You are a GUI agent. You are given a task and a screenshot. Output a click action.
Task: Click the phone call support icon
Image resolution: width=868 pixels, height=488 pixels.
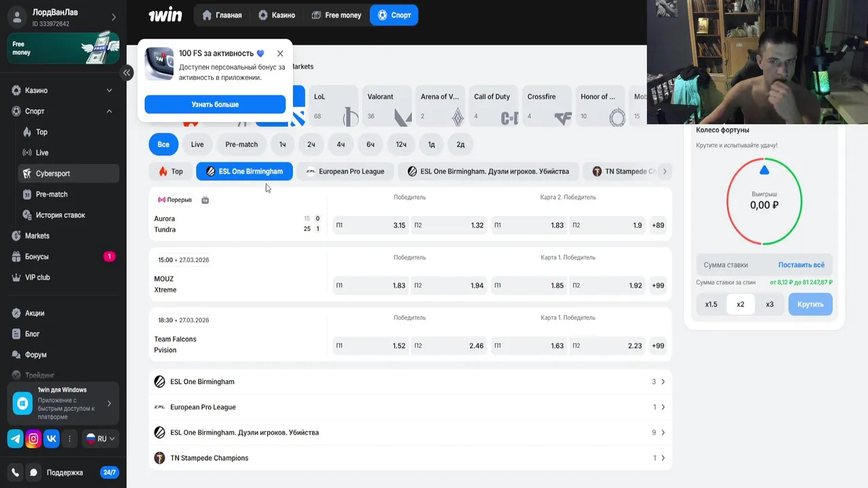(15, 472)
